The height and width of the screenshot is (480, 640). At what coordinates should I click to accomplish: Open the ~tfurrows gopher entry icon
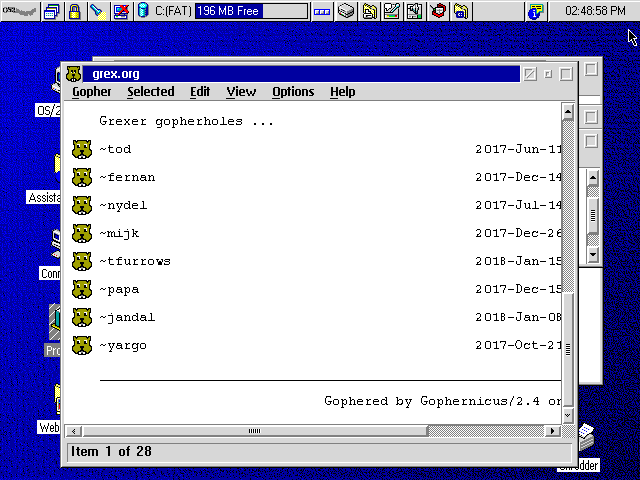coord(82,262)
